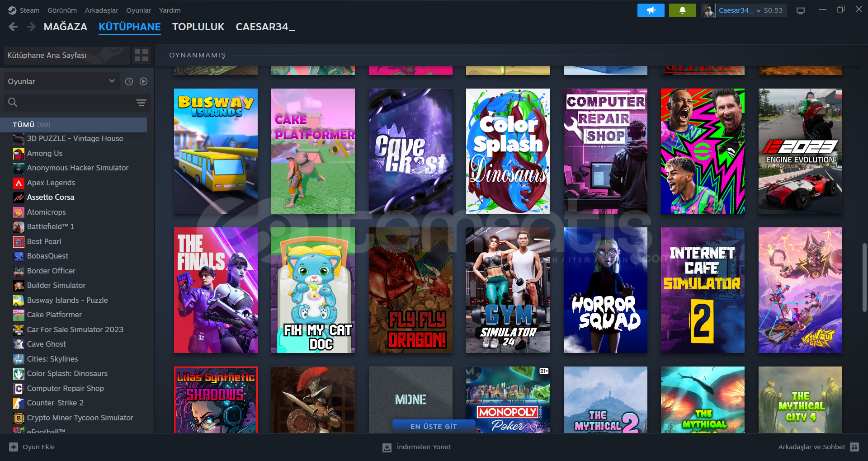The image size is (868, 461).
Task: Open the advanced filter options icon
Action: point(141,103)
